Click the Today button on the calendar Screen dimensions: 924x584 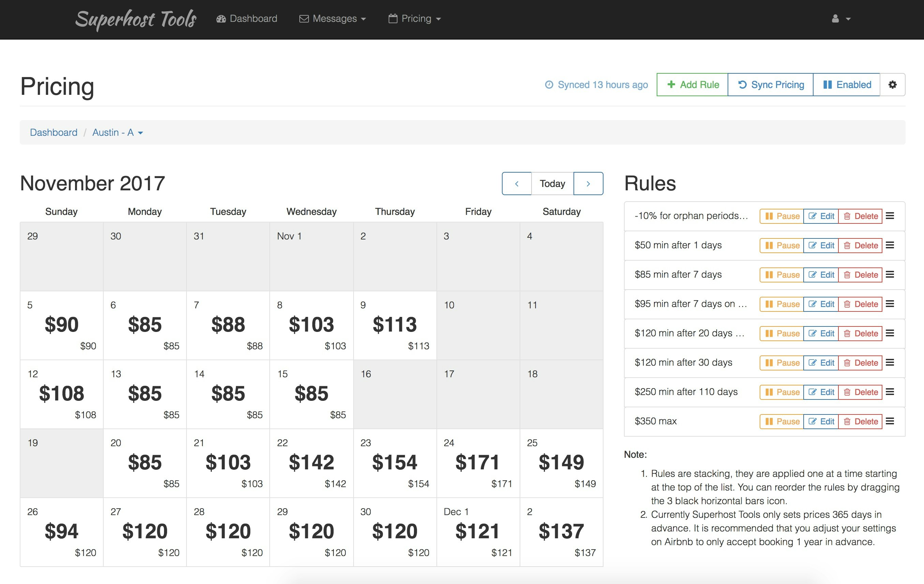552,184
